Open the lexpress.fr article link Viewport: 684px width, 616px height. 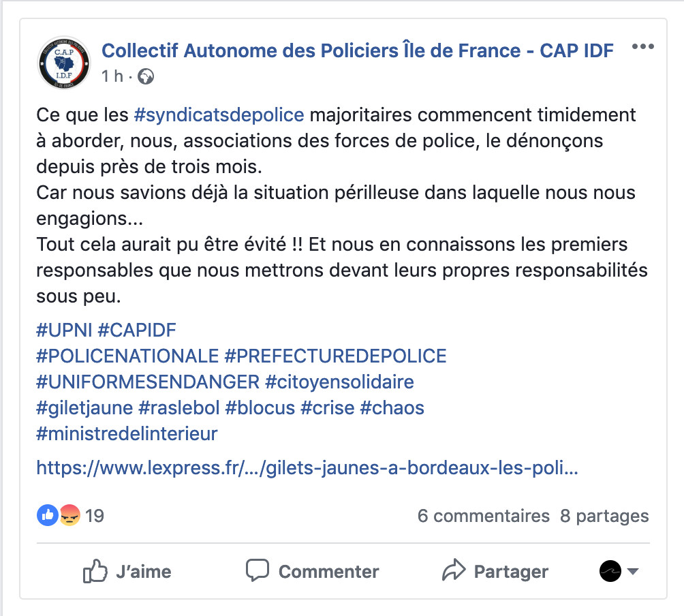coord(307,468)
